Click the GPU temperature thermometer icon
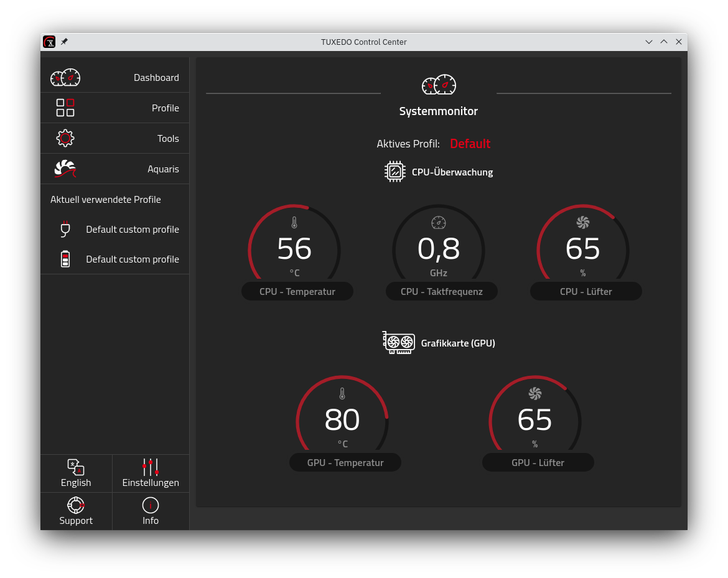The image size is (728, 578). click(x=342, y=394)
